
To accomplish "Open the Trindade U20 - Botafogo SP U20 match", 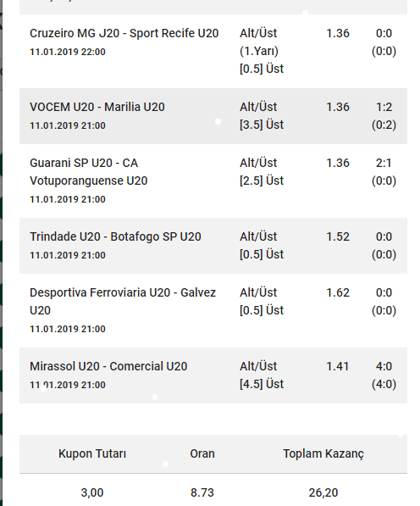I will pos(115,236).
